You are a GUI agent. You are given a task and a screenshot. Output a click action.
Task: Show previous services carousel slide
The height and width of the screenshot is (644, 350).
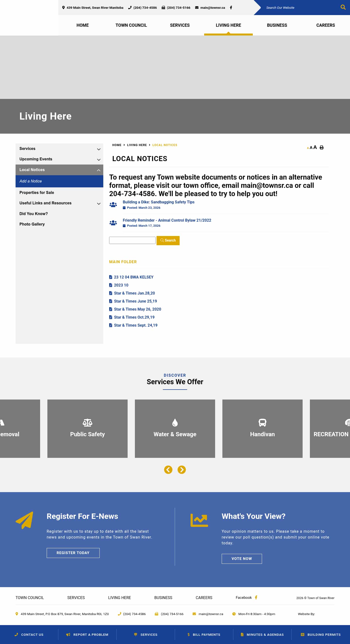tap(168, 470)
